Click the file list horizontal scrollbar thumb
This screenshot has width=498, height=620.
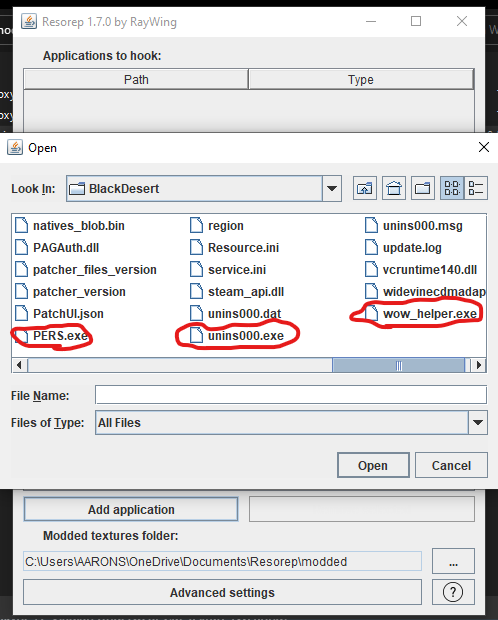point(398,365)
